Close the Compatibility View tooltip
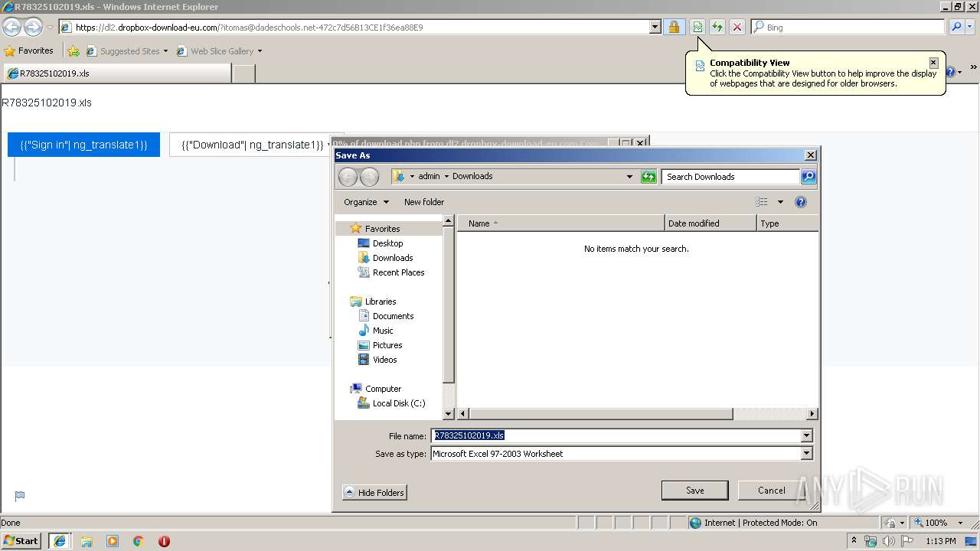The image size is (980, 551). 933,63
